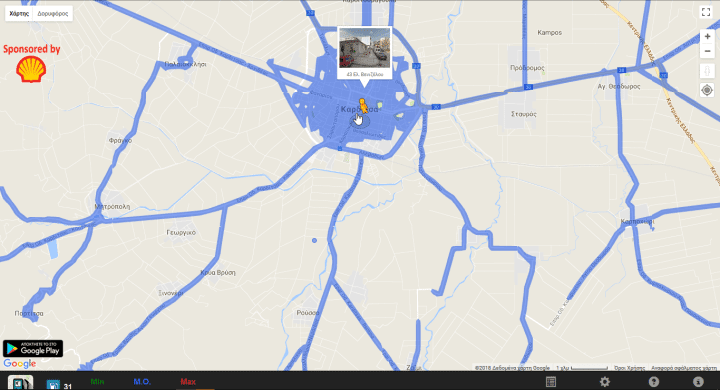Viewport: 720px width, 390px height.
Task: Switch to the Χάρτης map view
Action: click(x=19, y=13)
